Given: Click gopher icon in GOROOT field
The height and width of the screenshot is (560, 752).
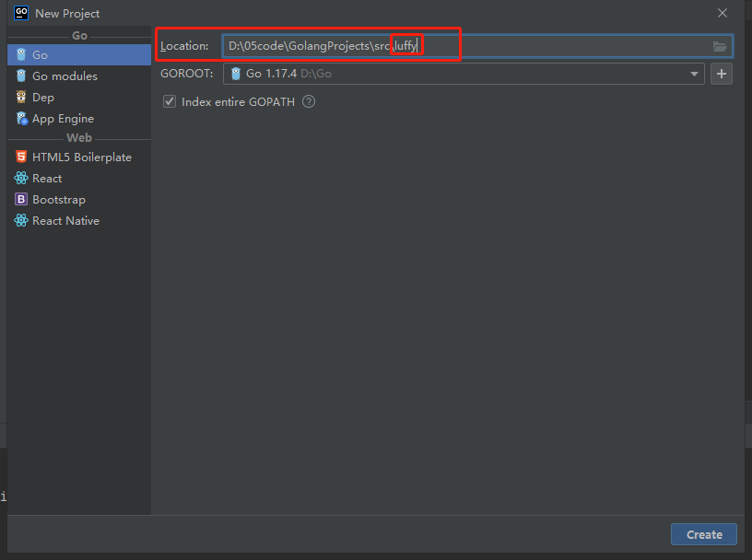Looking at the screenshot, I should point(236,74).
